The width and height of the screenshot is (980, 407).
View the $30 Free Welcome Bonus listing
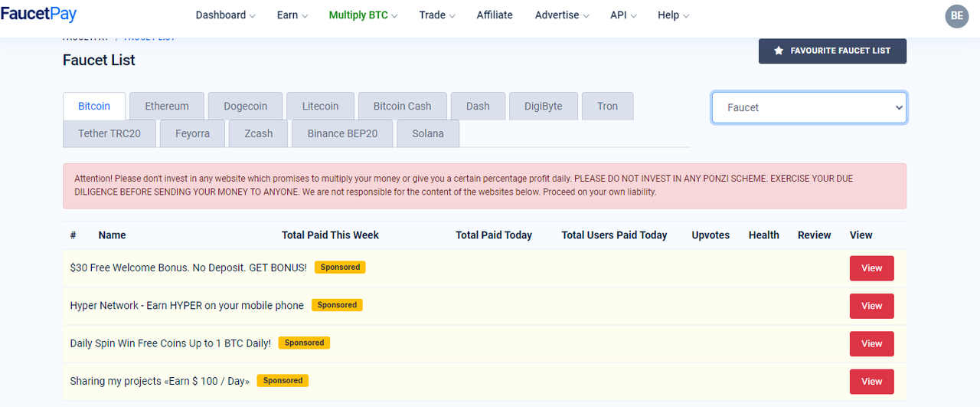(871, 268)
